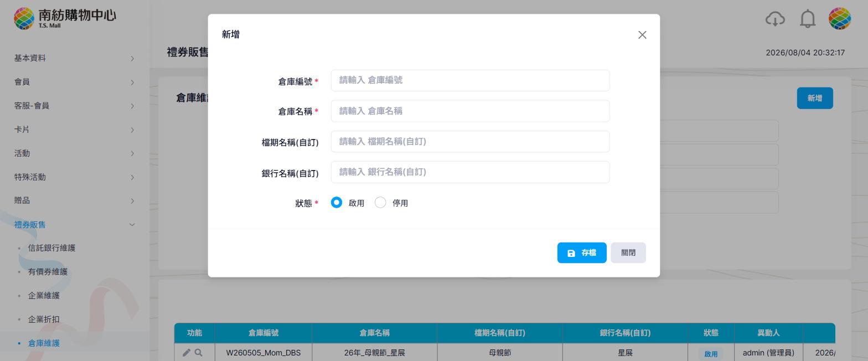Select the 停用 radio option
The width and height of the screenshot is (868, 361).
[380, 203]
